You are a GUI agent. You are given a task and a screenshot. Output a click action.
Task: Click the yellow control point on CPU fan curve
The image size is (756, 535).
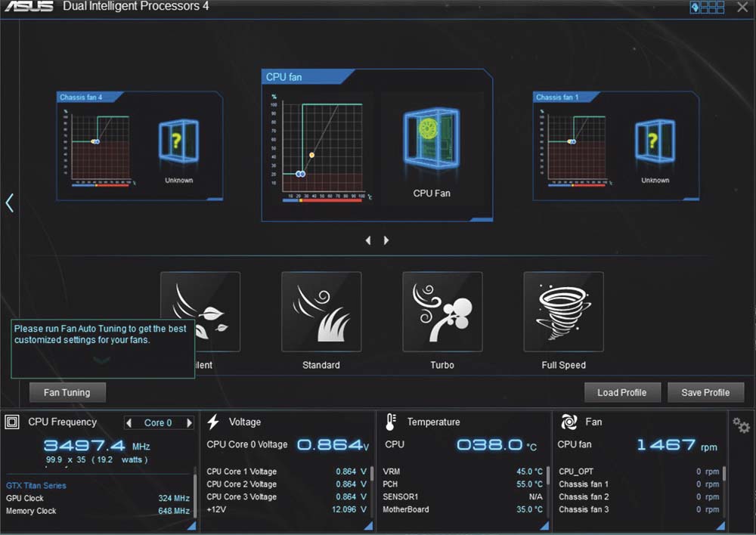coord(312,155)
